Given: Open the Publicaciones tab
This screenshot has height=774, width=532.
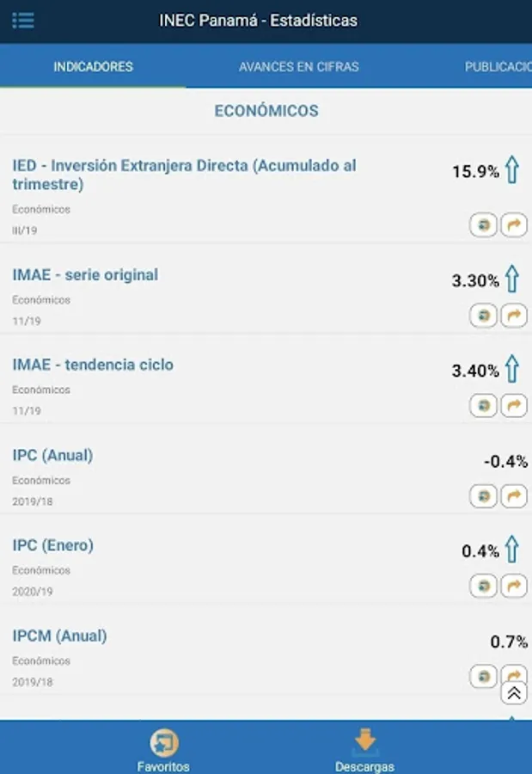Looking at the screenshot, I should pyautogui.click(x=498, y=66).
